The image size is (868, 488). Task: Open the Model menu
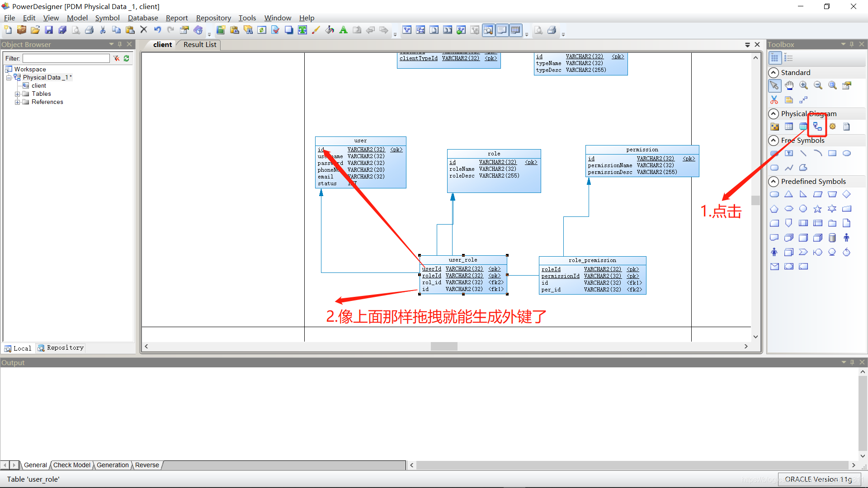coord(77,18)
